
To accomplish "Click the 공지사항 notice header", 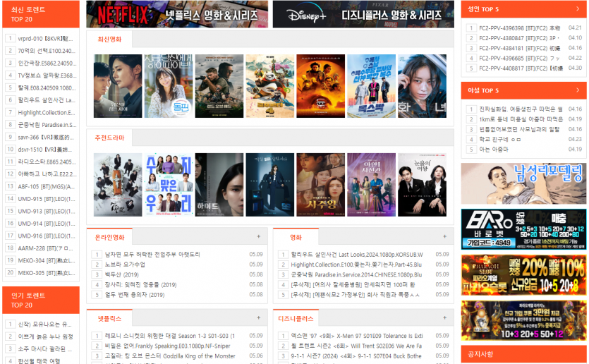I will pyautogui.click(x=481, y=353).
